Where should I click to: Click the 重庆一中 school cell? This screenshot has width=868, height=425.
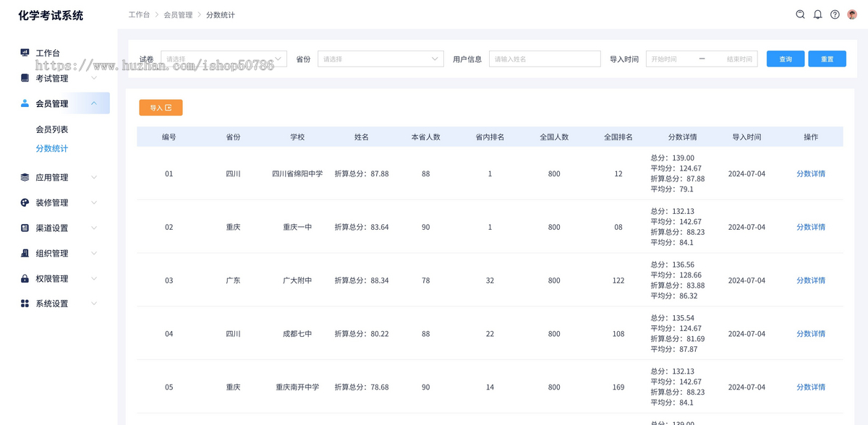click(297, 227)
